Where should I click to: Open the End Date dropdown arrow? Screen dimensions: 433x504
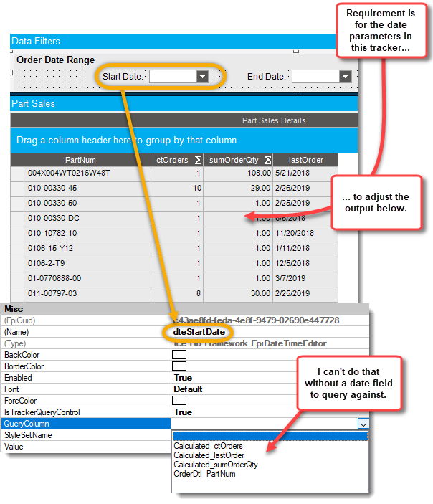[346, 77]
